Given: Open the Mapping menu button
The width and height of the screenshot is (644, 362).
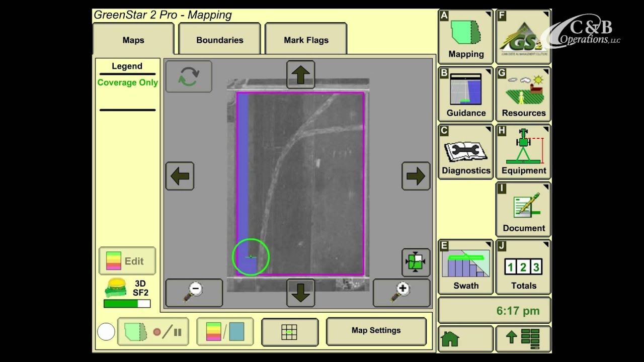Looking at the screenshot, I should click(x=466, y=36).
